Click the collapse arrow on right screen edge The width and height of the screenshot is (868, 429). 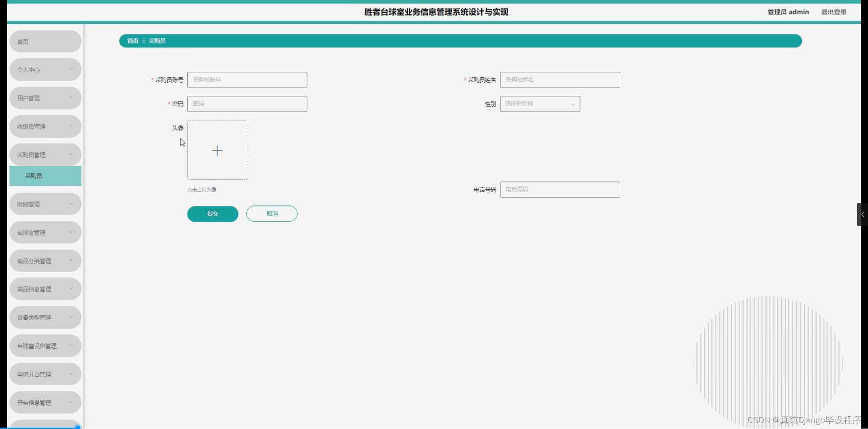863,214
